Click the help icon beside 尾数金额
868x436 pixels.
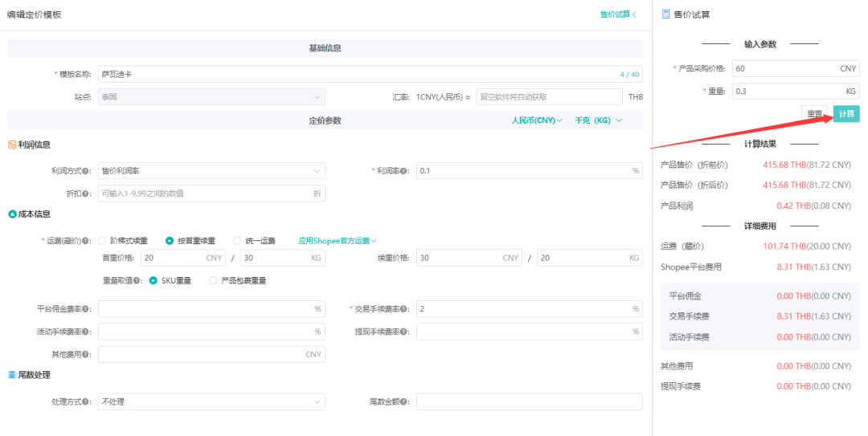404,401
